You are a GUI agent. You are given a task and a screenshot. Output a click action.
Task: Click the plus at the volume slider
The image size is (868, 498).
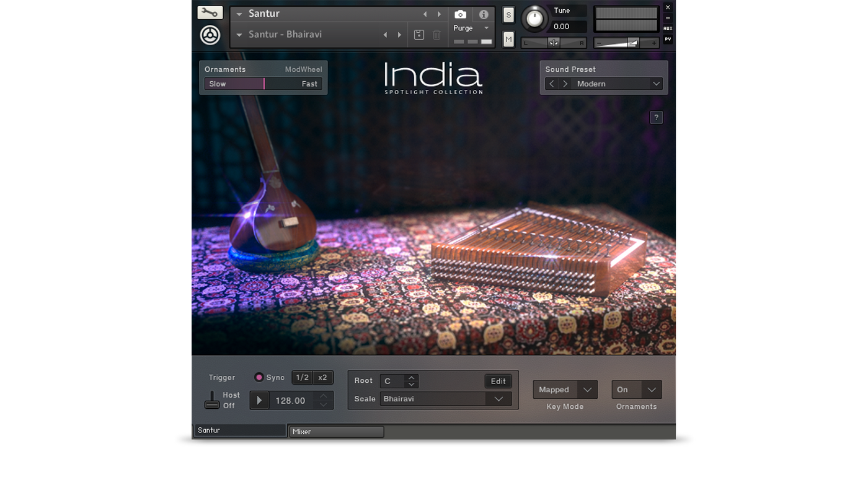[653, 43]
